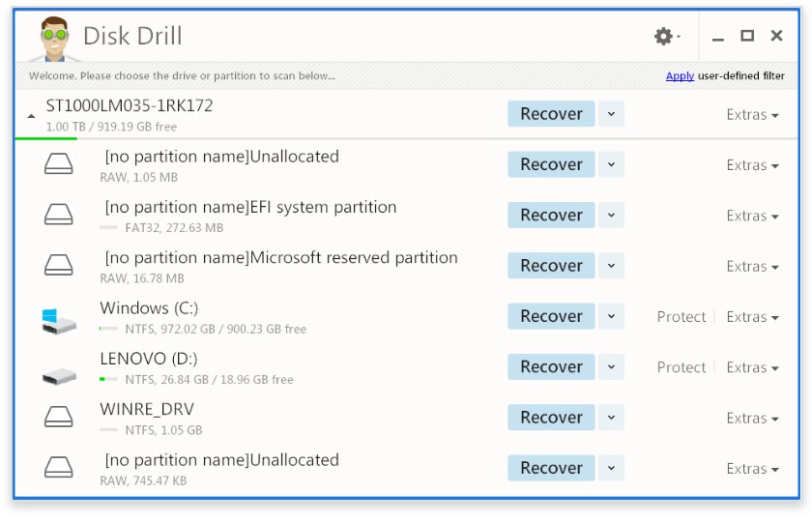Recover the EFI system partition
This screenshot has height=522, width=812.
pyautogui.click(x=551, y=215)
